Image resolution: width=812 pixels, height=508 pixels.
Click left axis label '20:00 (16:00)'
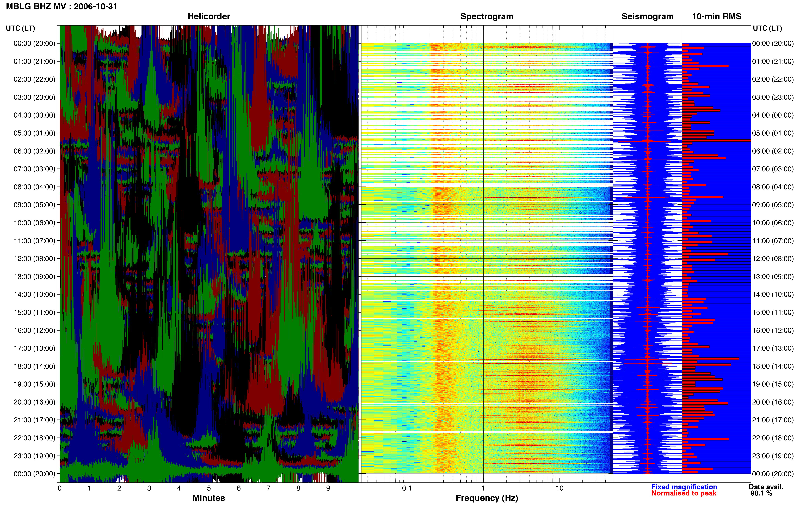34,402
